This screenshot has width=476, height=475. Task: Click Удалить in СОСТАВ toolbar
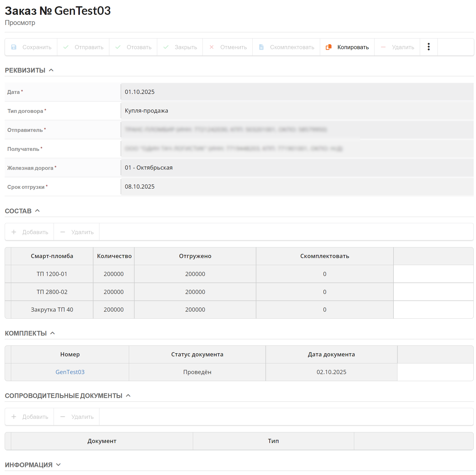coord(77,232)
